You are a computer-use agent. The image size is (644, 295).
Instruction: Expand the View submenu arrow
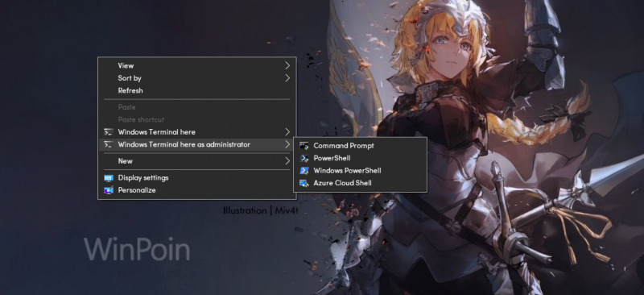[287, 65]
